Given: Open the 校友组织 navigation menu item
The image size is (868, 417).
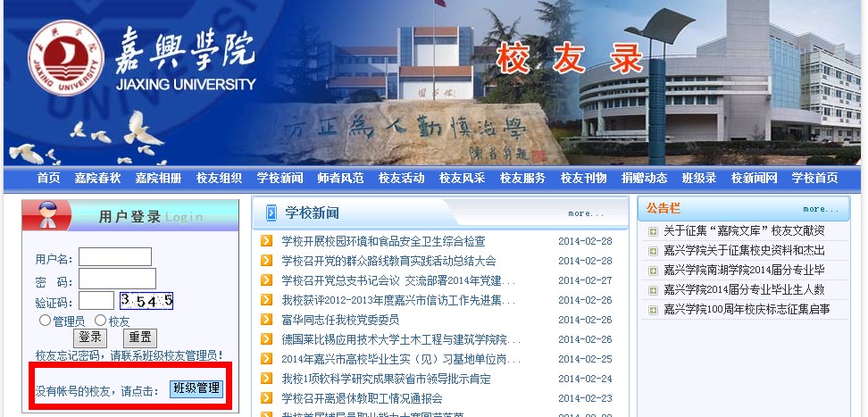Looking at the screenshot, I should coord(219,179).
